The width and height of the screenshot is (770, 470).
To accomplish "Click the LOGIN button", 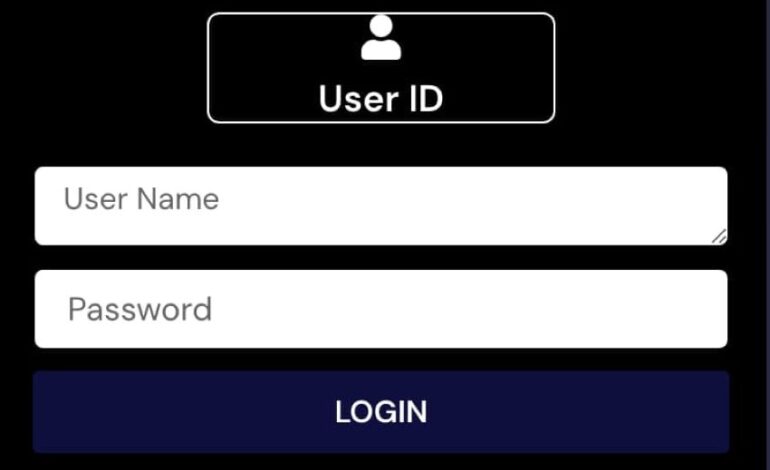I will [x=381, y=412].
